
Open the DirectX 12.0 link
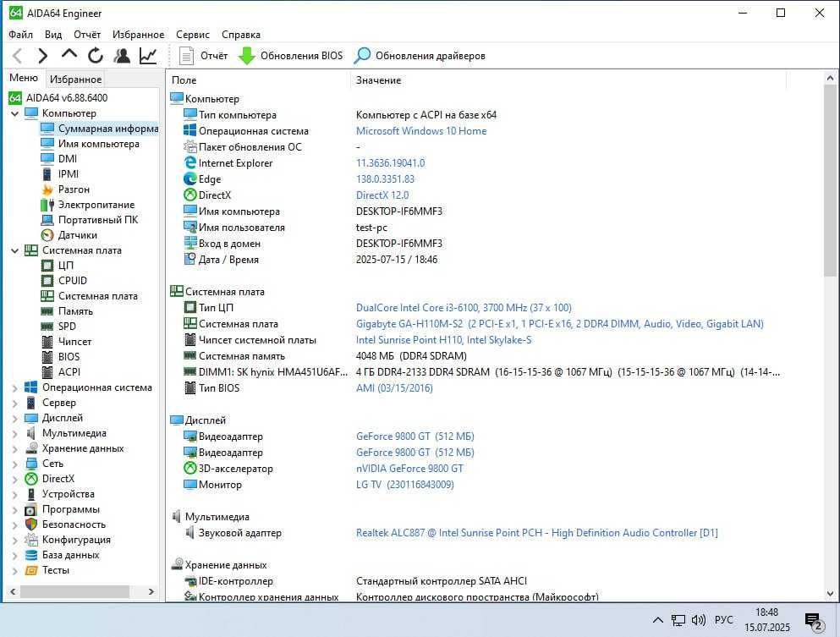pyautogui.click(x=382, y=195)
